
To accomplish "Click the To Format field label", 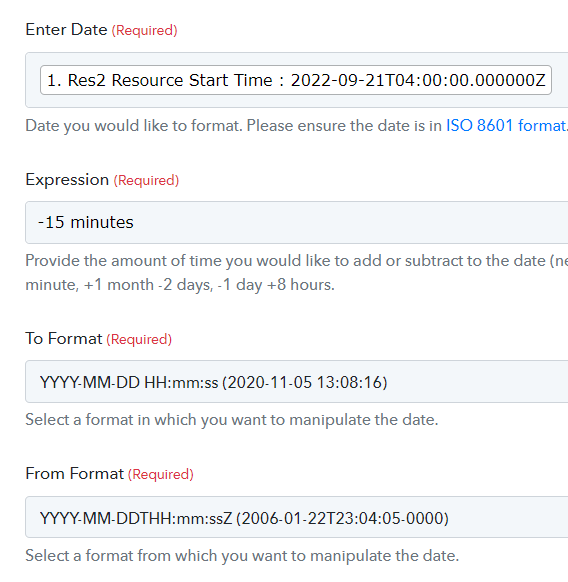I will click(x=63, y=339).
